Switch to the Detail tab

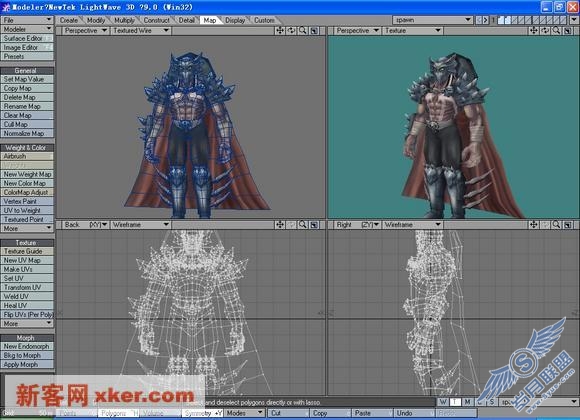point(186,20)
